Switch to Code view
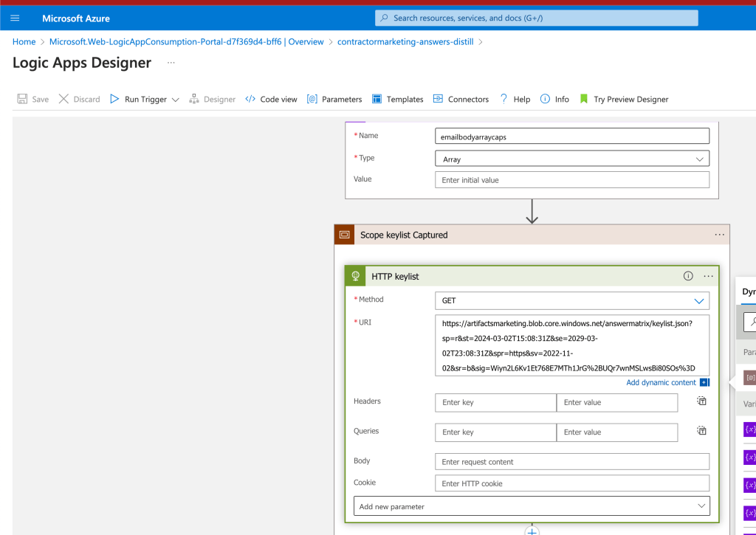 (271, 100)
